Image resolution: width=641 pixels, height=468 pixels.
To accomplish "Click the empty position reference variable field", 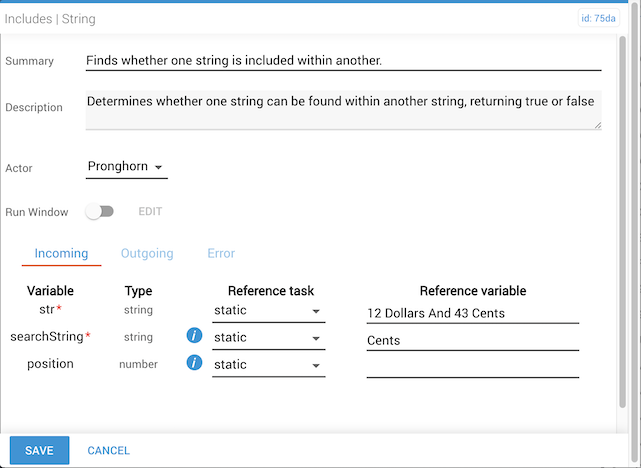I will click(x=472, y=366).
